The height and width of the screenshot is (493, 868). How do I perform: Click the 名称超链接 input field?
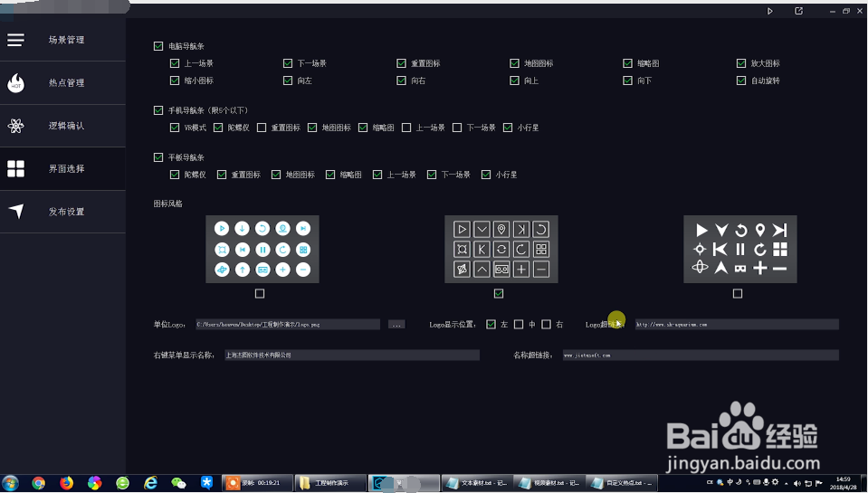tap(701, 356)
